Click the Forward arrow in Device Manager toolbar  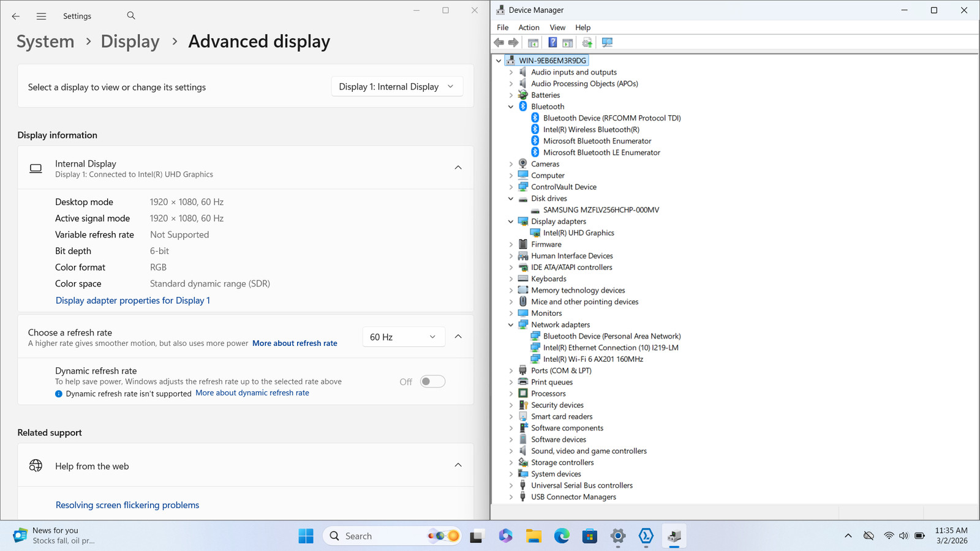(514, 43)
